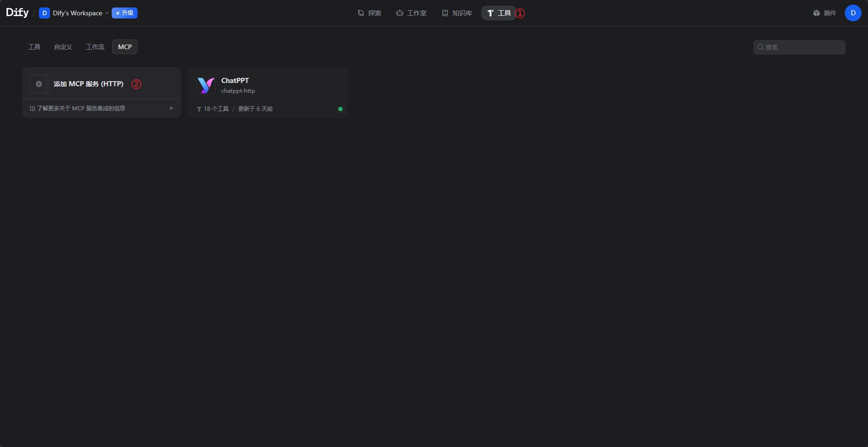Go to the 探索 explore page
Viewport: 868px width, 447px height.
(370, 13)
